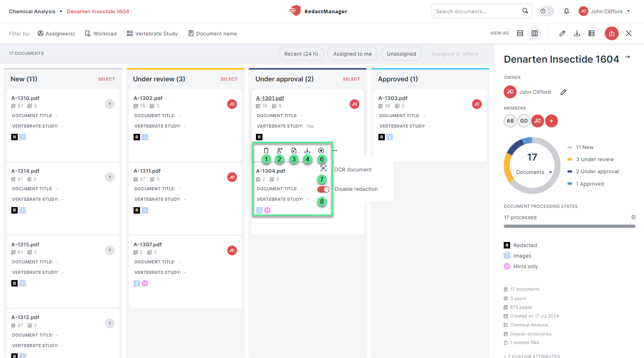The width and height of the screenshot is (644, 358).
Task: Filter by 1 Approved legend entry
Action: (x=586, y=184)
